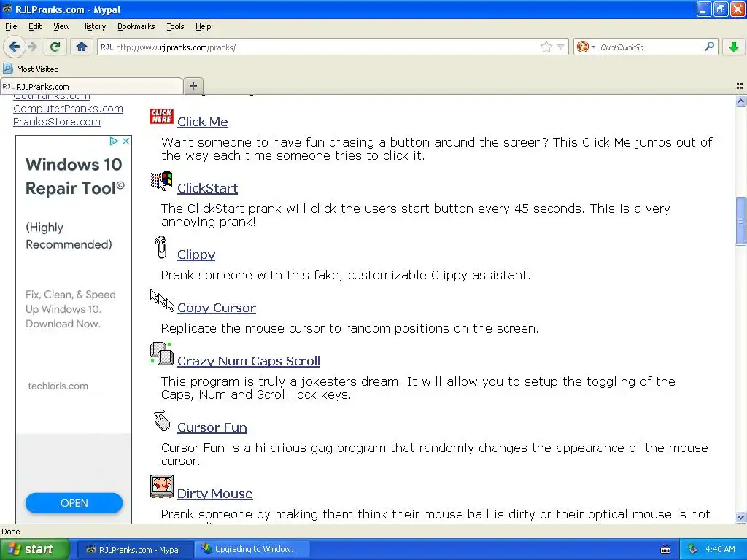The width and height of the screenshot is (747, 560).
Task: Click the keyboard icon in the system tray
Action: [x=665, y=550]
